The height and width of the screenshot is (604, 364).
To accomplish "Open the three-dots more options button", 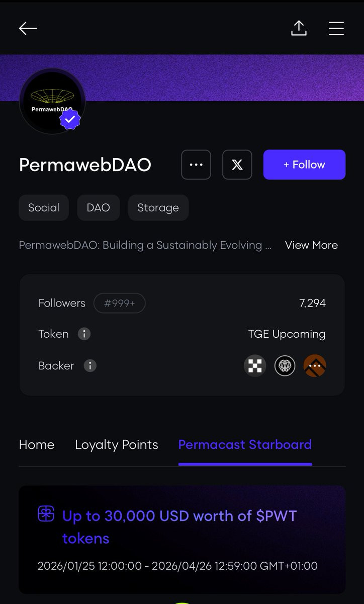I will [x=196, y=165].
